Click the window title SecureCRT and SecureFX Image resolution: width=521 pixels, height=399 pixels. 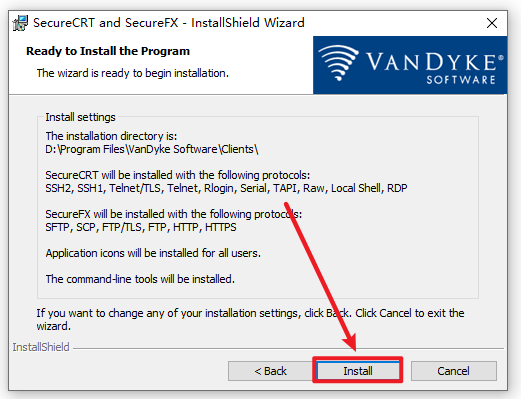tap(169, 23)
